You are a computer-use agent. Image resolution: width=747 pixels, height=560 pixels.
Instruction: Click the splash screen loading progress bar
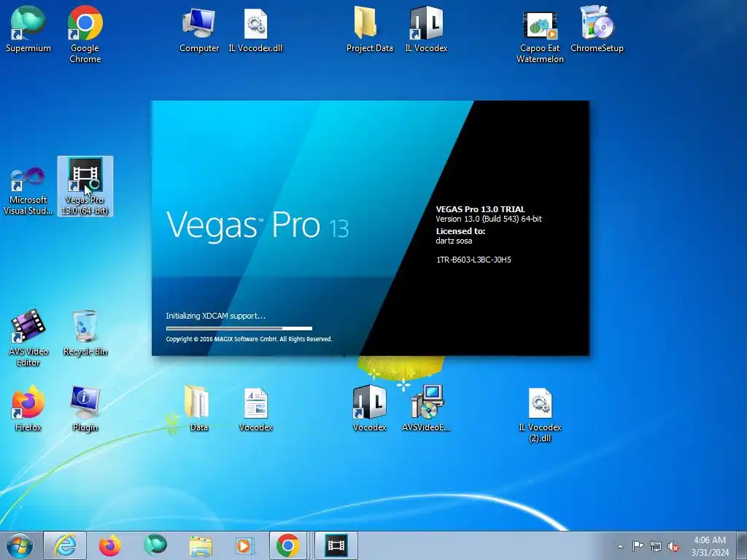point(239,328)
